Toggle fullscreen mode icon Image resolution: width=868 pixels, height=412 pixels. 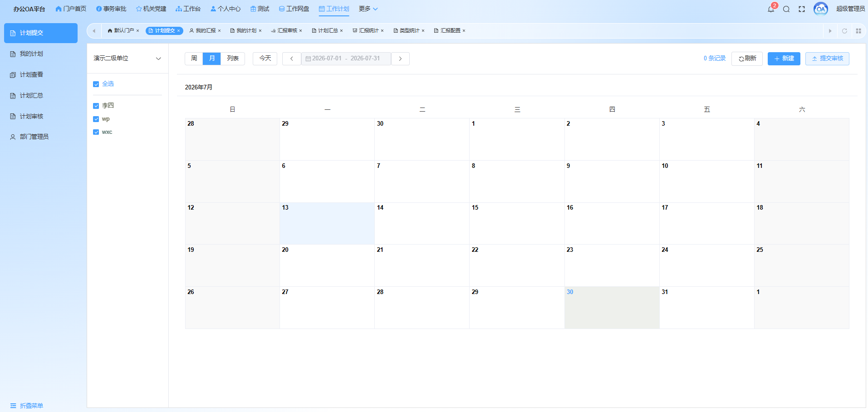(802, 9)
